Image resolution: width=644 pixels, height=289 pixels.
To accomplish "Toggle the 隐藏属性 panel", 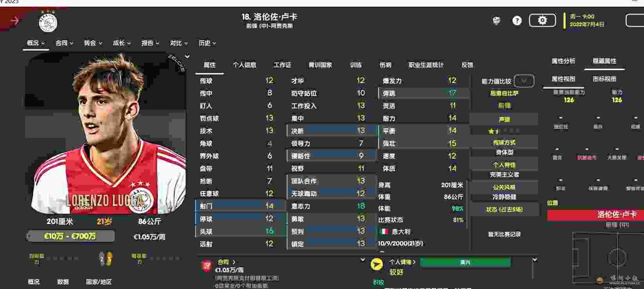I will click(604, 61).
